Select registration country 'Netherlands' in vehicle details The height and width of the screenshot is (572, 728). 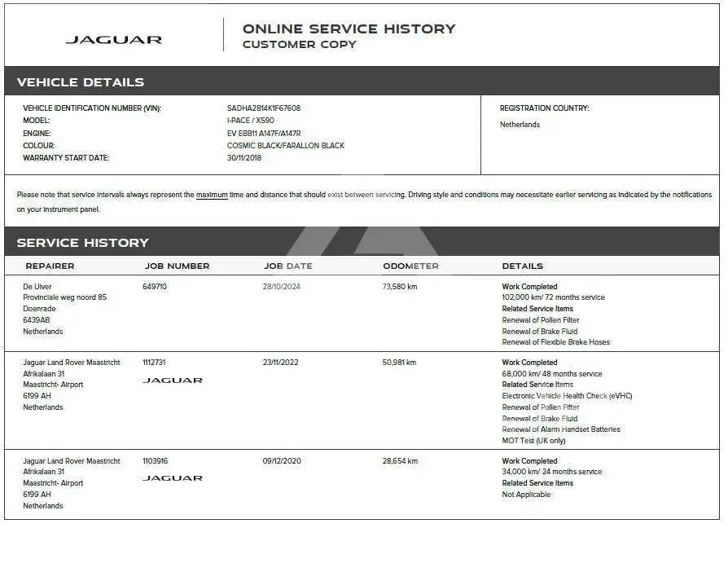pyautogui.click(x=520, y=125)
